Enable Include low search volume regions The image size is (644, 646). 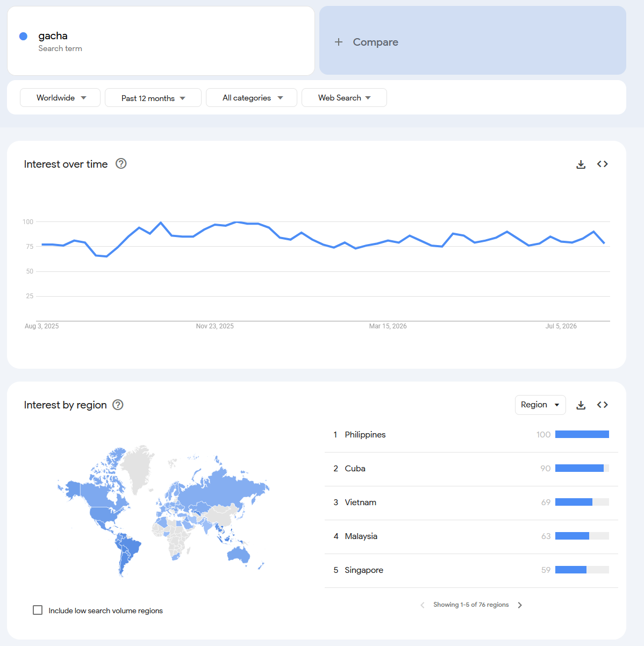click(38, 610)
